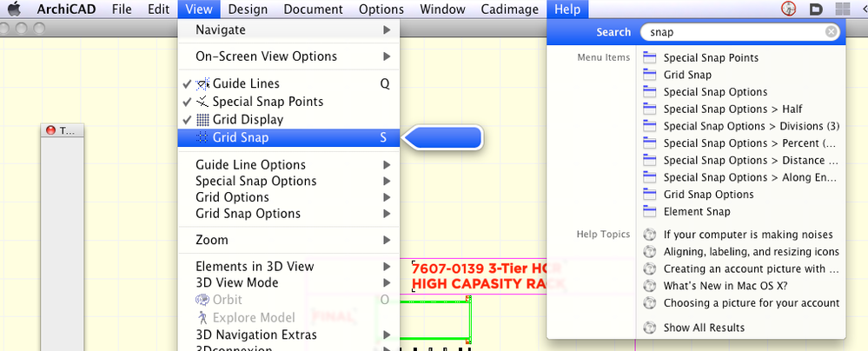Open the Options menu

[381, 10]
